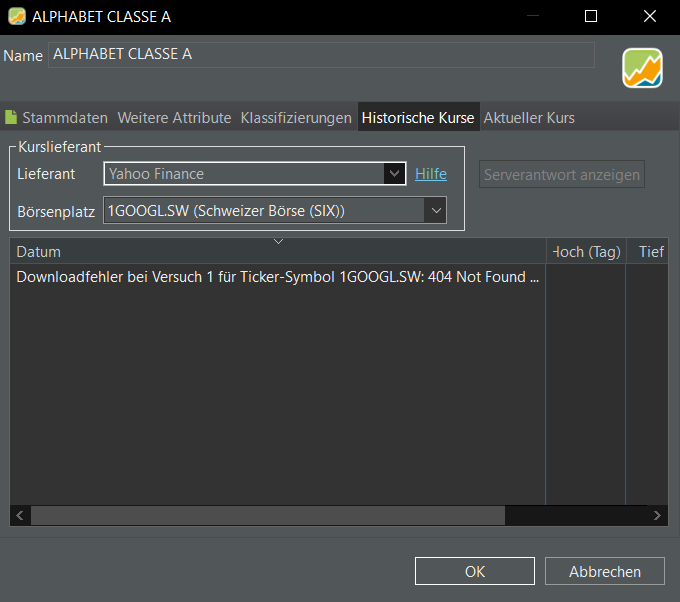680x602 pixels.
Task: Go to the Klassifizierungen tab
Action: [x=296, y=118]
